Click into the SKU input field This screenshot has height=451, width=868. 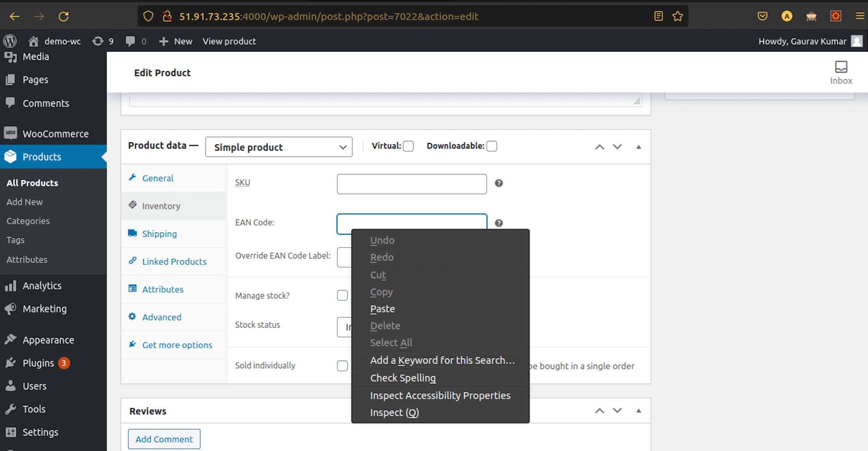(411, 184)
